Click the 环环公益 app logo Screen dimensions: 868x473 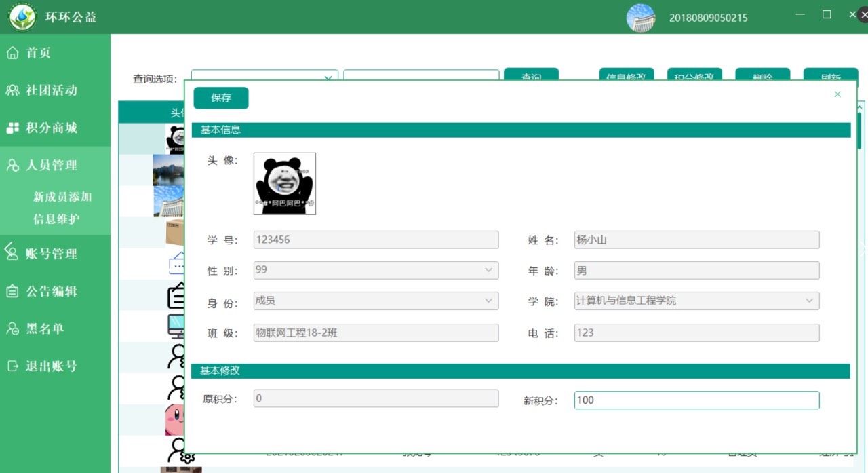(x=22, y=17)
